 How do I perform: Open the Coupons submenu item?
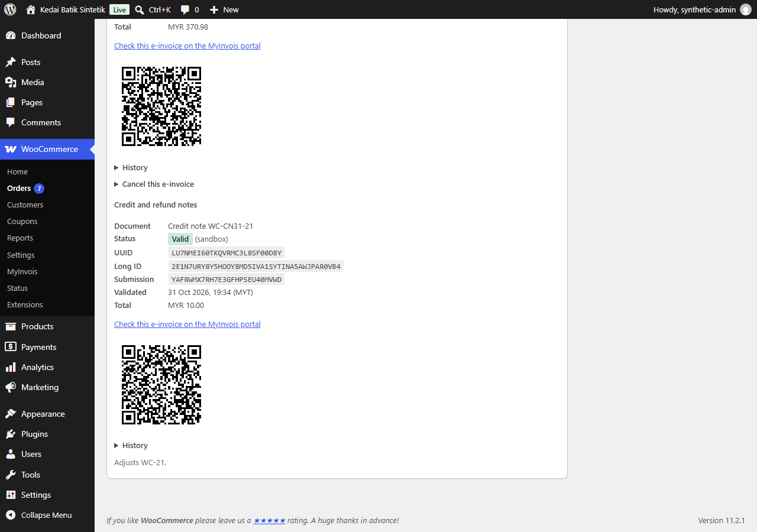click(x=22, y=221)
